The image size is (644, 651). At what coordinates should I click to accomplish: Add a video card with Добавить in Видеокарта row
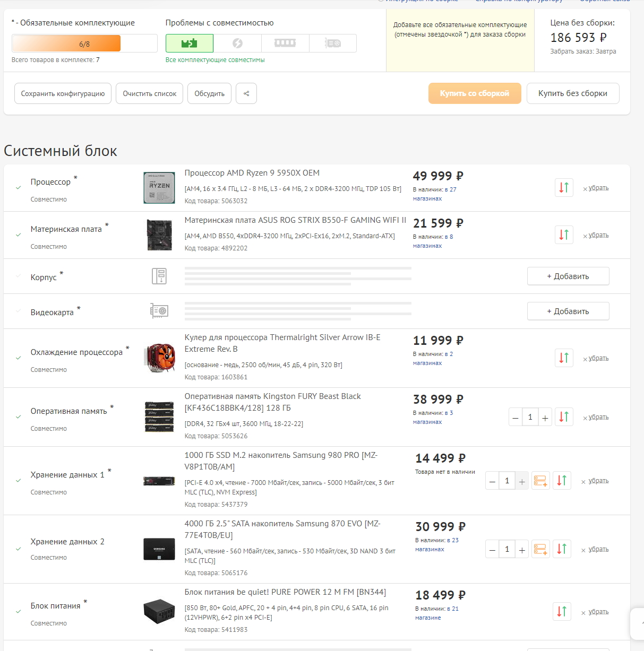[568, 311]
